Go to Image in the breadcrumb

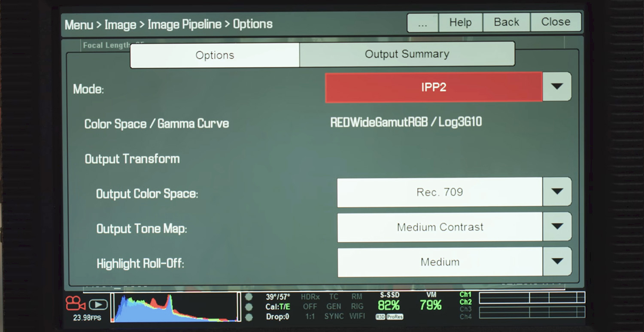coord(120,24)
